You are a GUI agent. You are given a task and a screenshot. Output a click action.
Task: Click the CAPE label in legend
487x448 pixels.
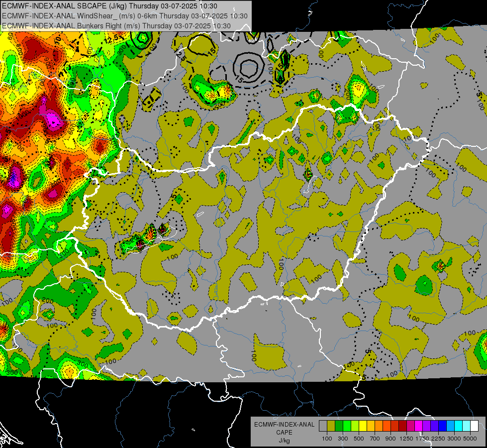(x=284, y=433)
